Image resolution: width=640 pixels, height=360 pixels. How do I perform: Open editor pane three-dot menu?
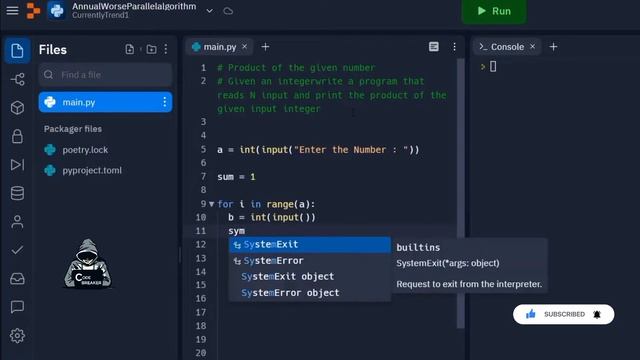pos(454,47)
